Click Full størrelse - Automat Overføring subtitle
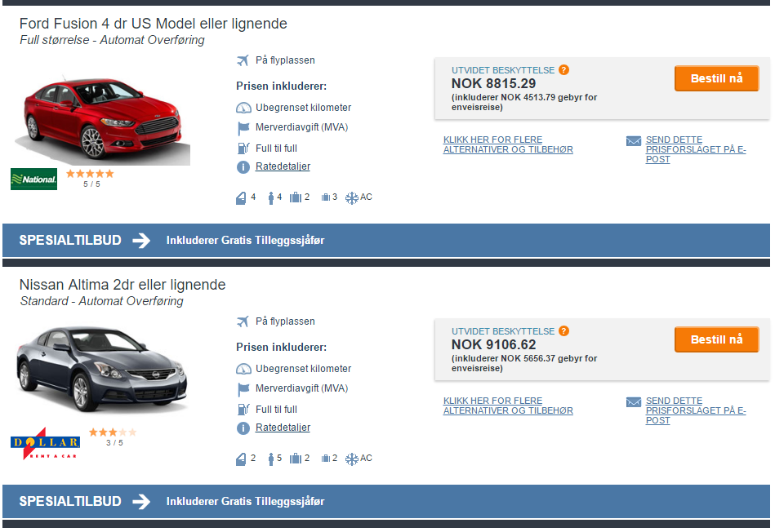 coord(112,40)
